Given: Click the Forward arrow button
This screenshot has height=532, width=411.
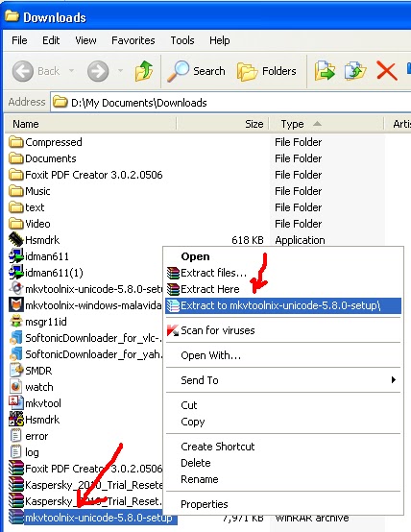Looking at the screenshot, I should (98, 71).
